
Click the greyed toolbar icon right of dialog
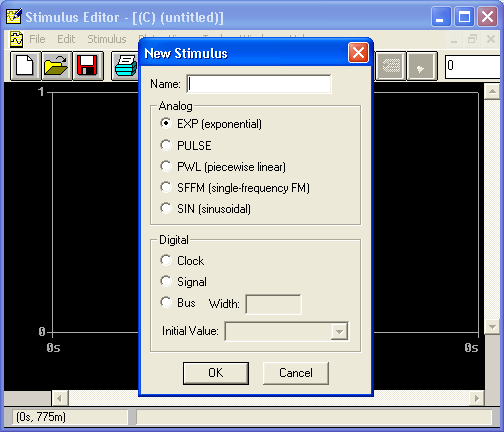coord(391,66)
